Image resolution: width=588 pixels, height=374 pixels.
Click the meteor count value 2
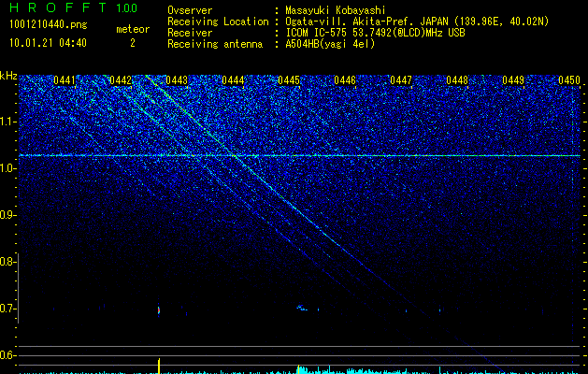point(133,43)
